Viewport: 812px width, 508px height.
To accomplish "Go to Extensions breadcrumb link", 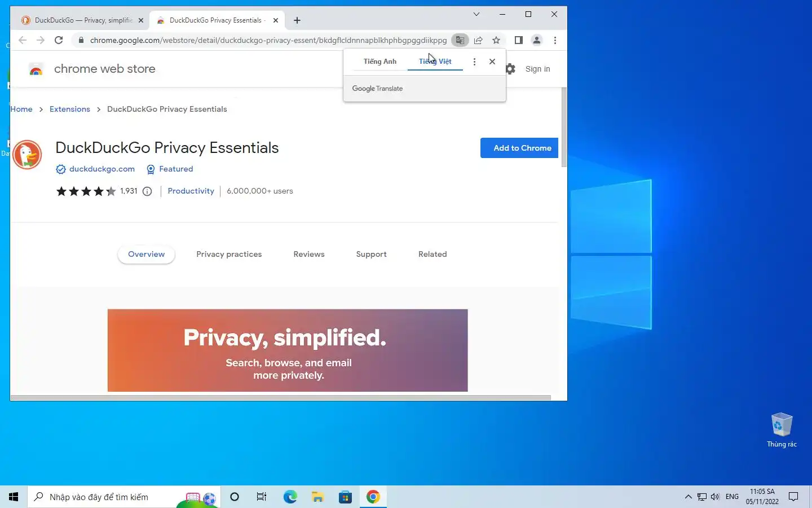I will coord(70,109).
